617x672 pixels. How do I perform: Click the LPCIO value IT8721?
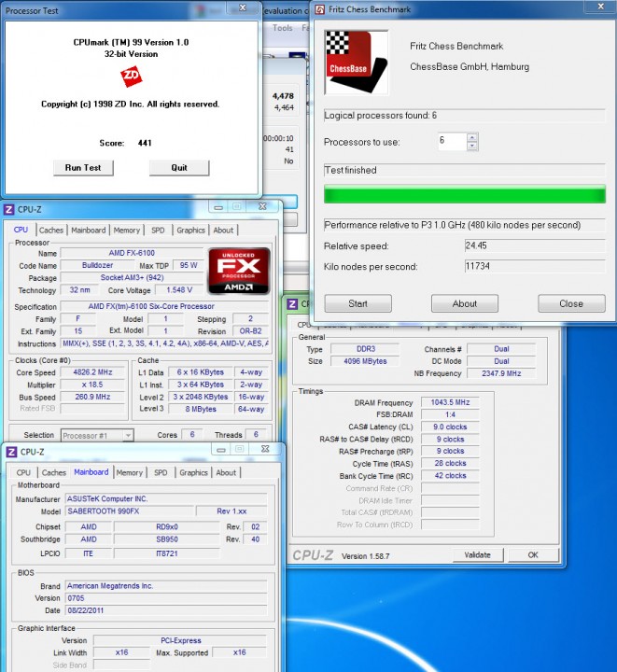pyautogui.click(x=167, y=553)
